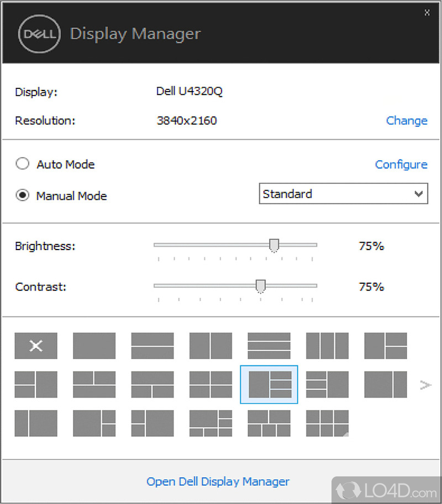Click the Brightness slider handle
The width and height of the screenshot is (442, 504).
(273, 245)
